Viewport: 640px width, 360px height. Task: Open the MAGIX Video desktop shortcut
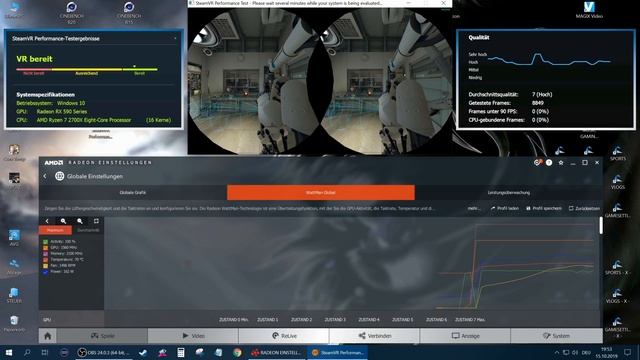589,10
